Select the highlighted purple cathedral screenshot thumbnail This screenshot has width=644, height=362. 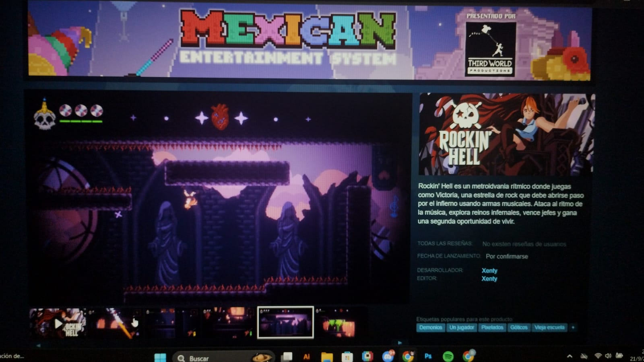(285, 322)
